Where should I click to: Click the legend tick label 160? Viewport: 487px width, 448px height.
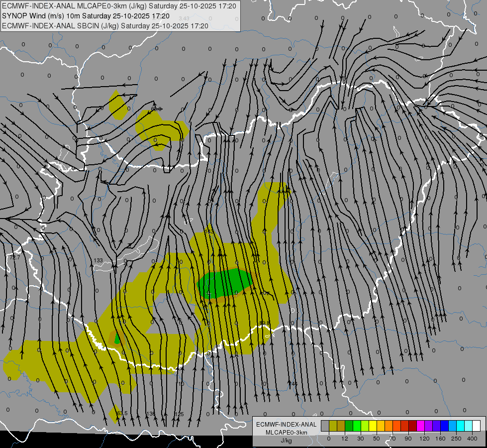(x=440, y=439)
